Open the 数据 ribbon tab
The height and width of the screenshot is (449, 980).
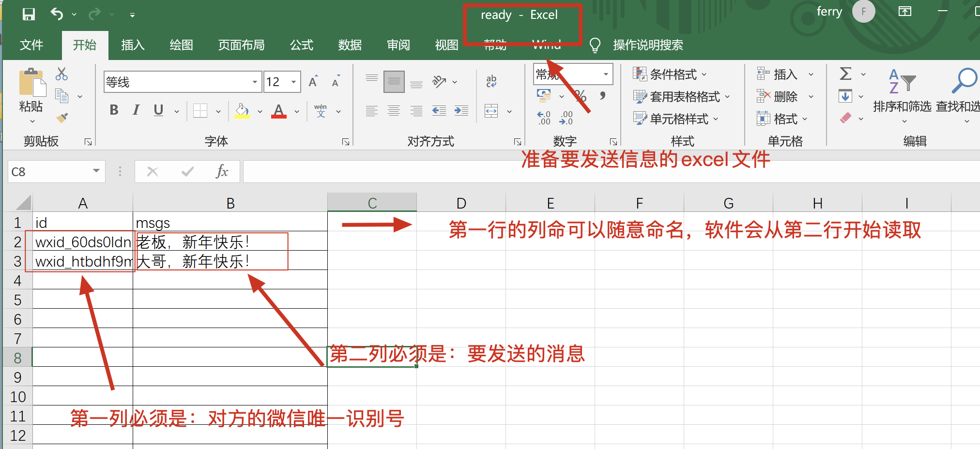click(x=349, y=45)
